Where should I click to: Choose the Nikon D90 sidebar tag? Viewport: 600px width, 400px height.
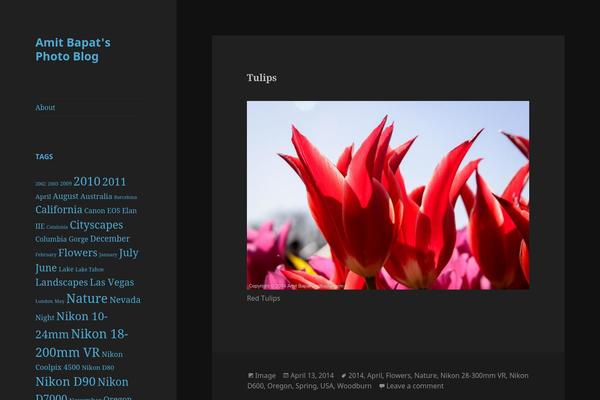(x=65, y=382)
